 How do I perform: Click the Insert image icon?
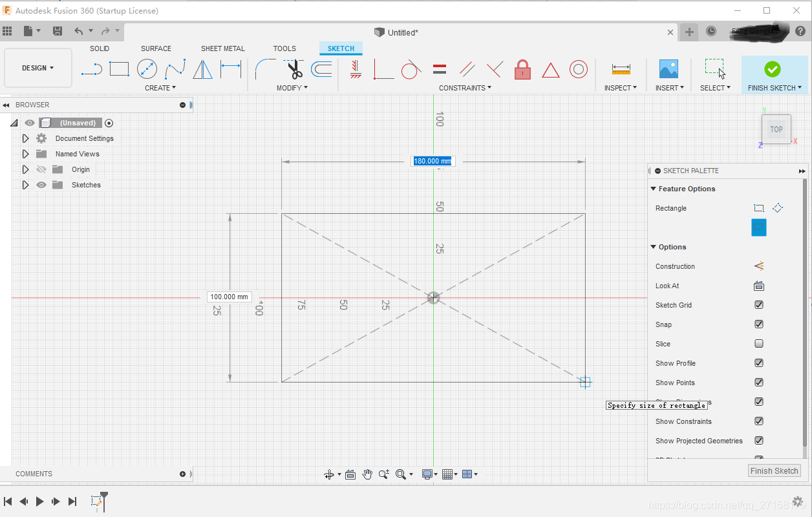pyautogui.click(x=668, y=69)
